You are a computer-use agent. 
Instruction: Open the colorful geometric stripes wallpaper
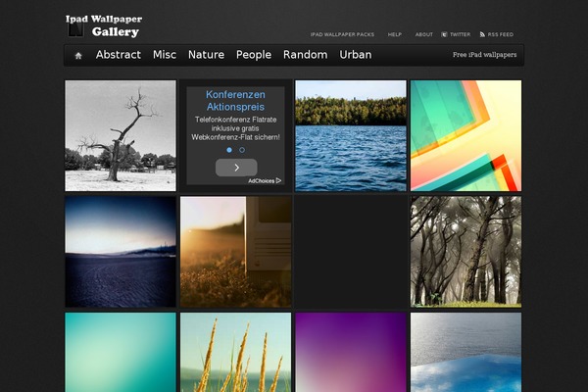pyautogui.click(x=465, y=136)
